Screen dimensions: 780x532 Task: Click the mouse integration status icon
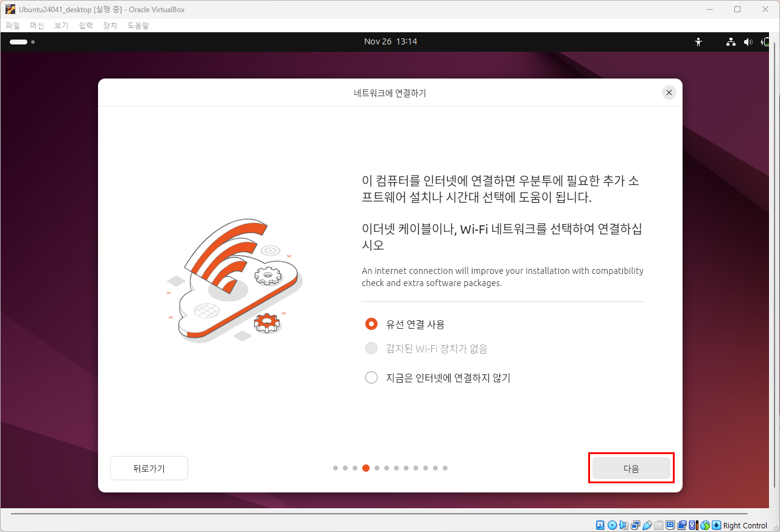[704, 525]
